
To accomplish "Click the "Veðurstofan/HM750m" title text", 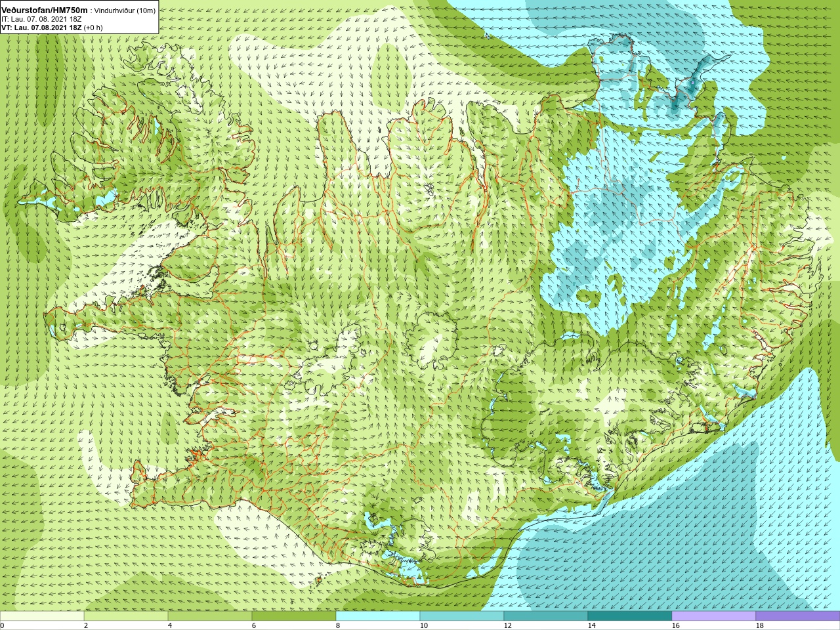I will pyautogui.click(x=45, y=10).
